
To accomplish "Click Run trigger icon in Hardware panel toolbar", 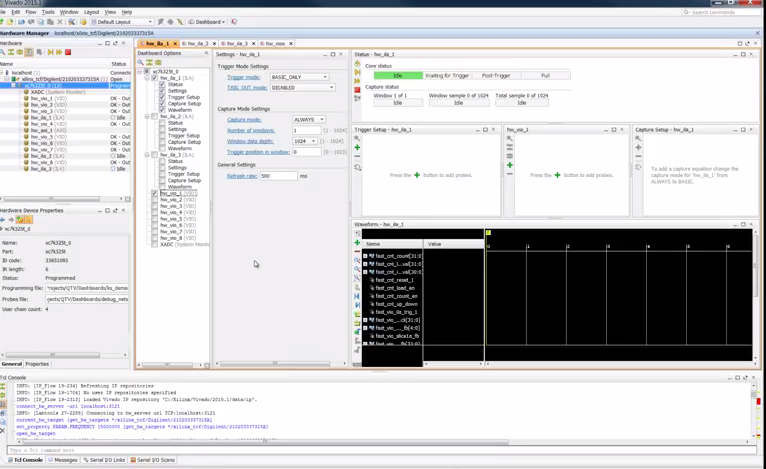I will [x=50, y=52].
